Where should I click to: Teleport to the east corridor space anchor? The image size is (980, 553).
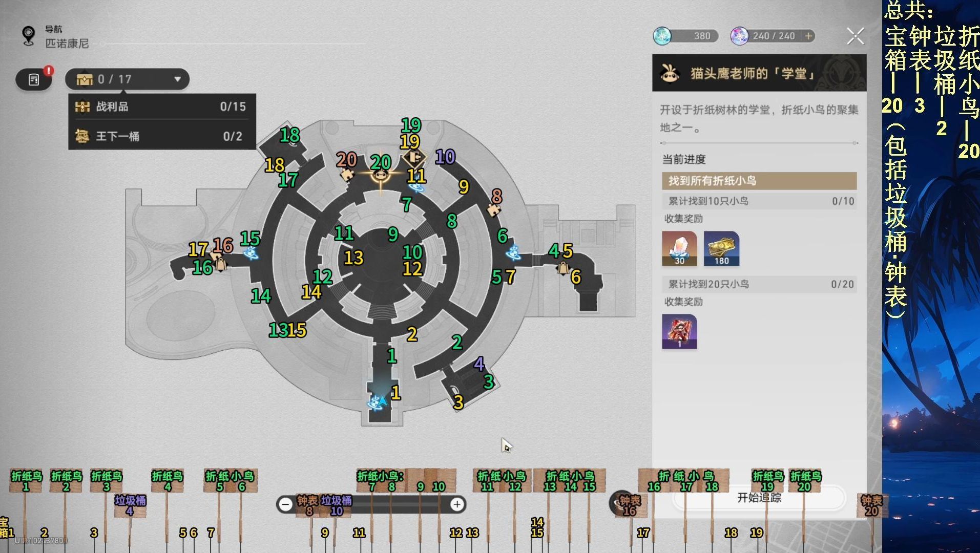(x=513, y=252)
